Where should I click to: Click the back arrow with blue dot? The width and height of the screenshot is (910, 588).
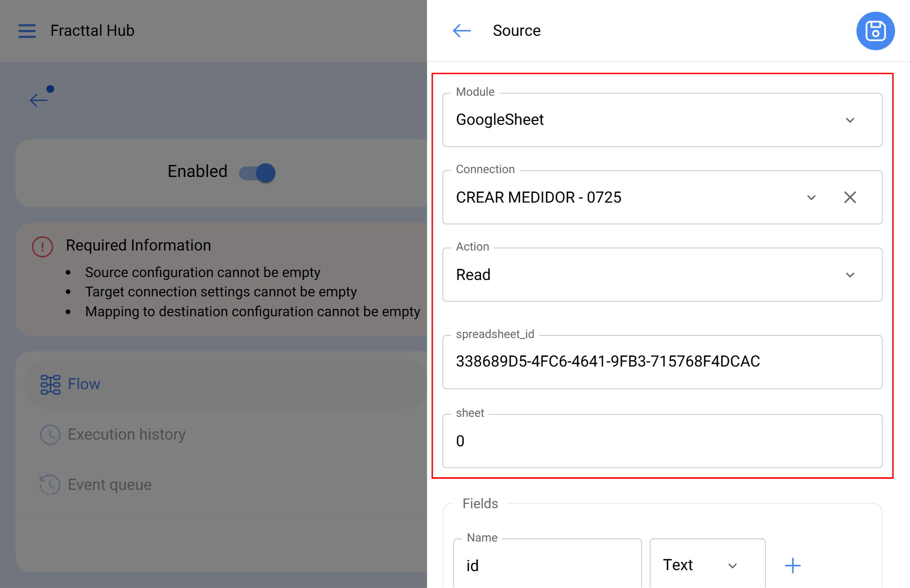(40, 99)
